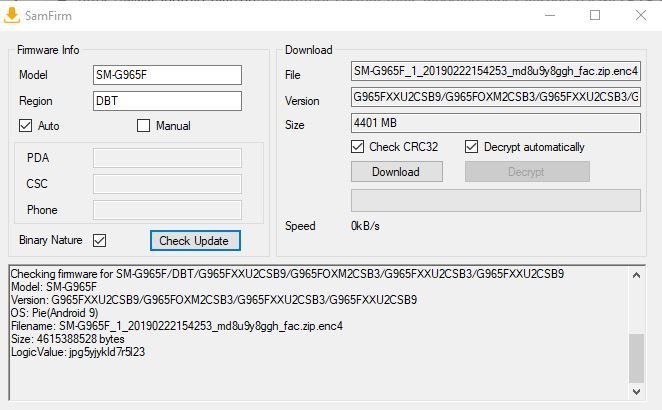Screen dimensions: 662x410
Task: Click the Model input field SM-G965F
Action: coord(167,75)
